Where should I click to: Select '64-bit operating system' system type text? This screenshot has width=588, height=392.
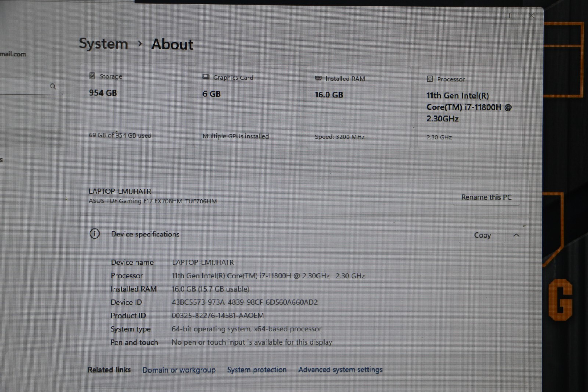point(247,329)
